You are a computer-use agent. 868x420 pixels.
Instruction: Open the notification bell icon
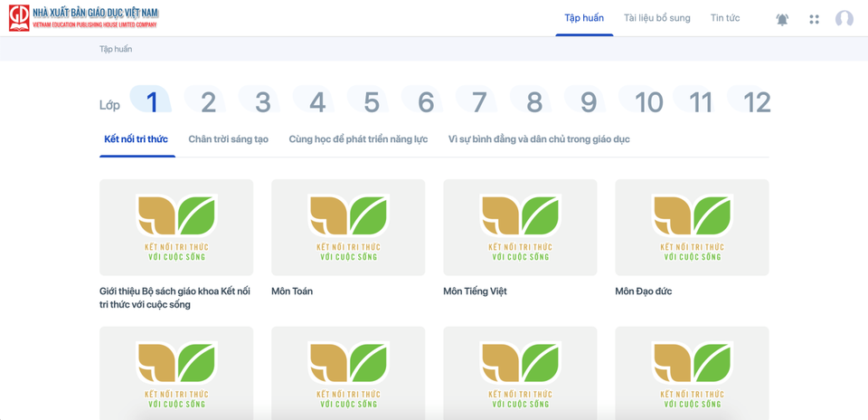[781, 19]
